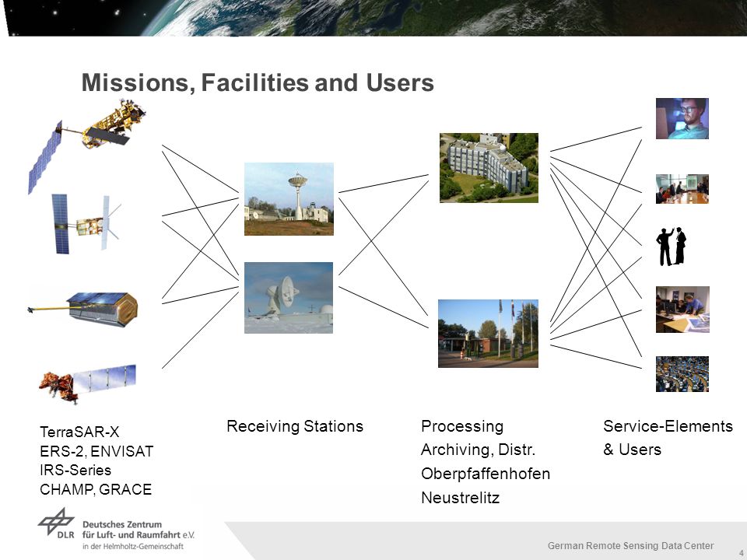Screen dimensions: 747x560
Task: Click German Remote Sensing Data Center footer
Action: point(631,546)
